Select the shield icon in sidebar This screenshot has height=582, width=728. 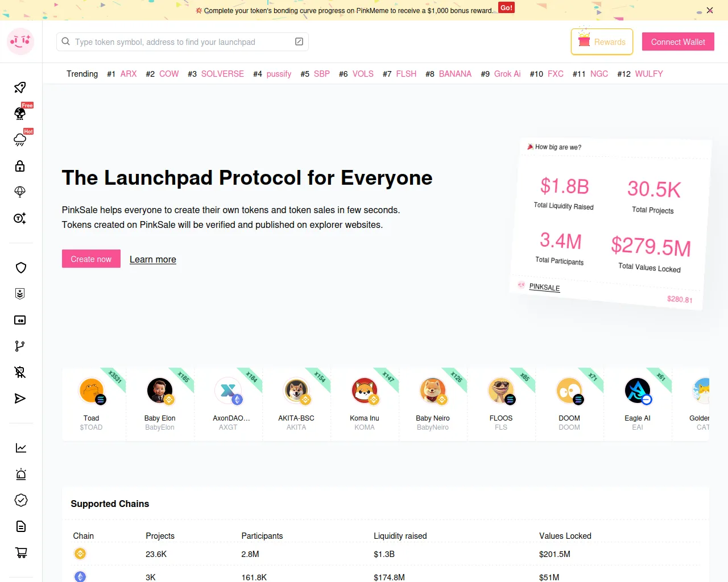20,268
